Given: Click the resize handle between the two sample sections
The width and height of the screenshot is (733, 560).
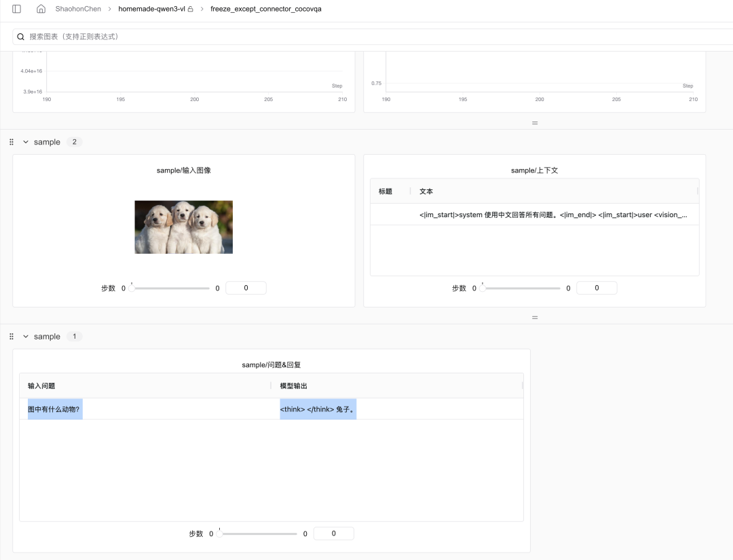Looking at the screenshot, I should click(535, 317).
